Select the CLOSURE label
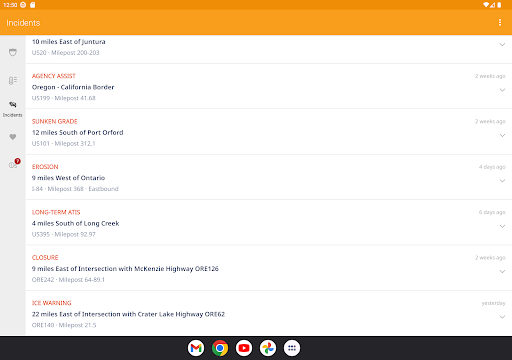The width and height of the screenshot is (512, 360). [45, 258]
